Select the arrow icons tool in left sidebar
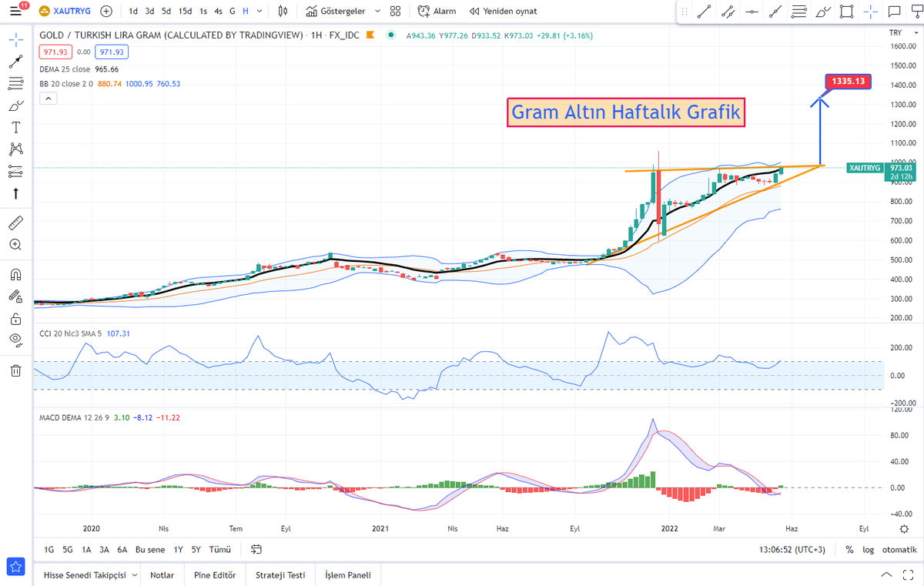This screenshot has height=586, width=924. (15, 193)
